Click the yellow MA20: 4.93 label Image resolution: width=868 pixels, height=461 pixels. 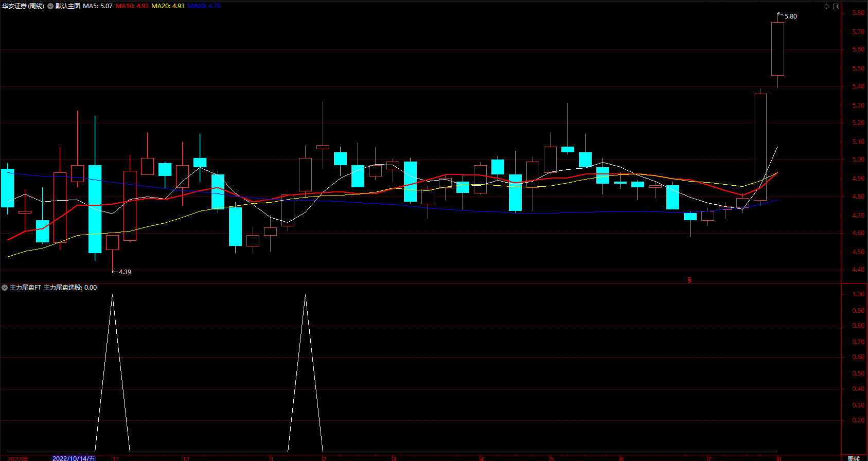pyautogui.click(x=168, y=6)
